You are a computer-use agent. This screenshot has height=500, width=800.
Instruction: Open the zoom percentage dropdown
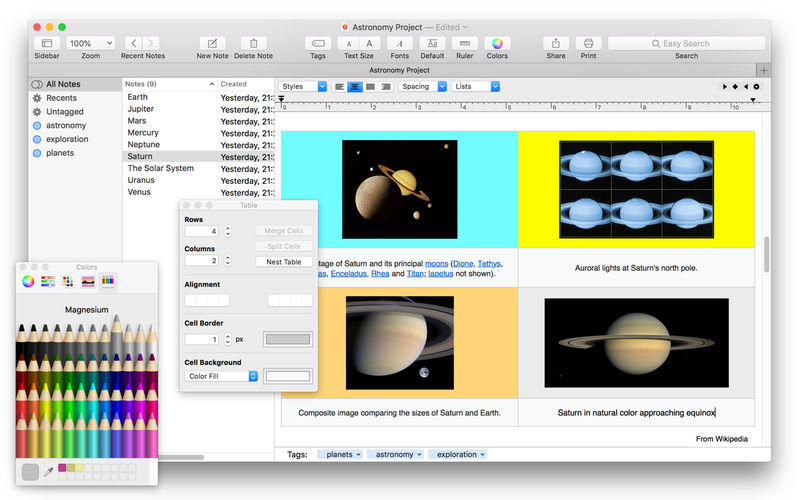tap(90, 44)
